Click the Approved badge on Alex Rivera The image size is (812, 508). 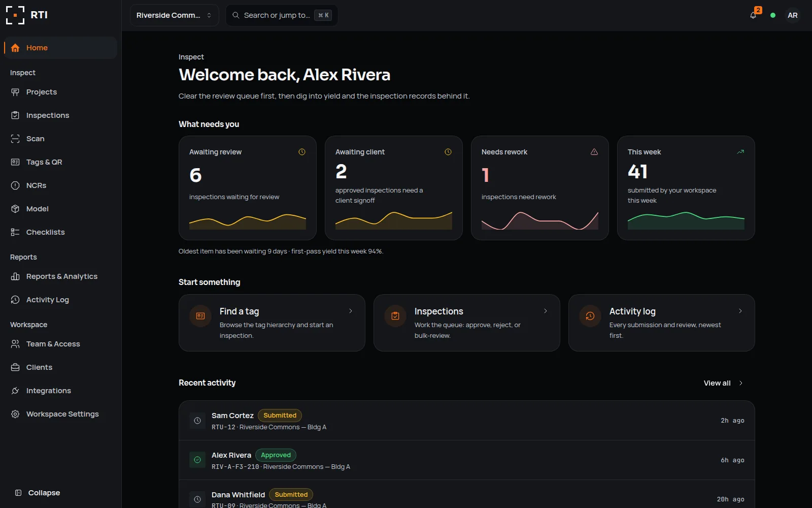coord(276,455)
